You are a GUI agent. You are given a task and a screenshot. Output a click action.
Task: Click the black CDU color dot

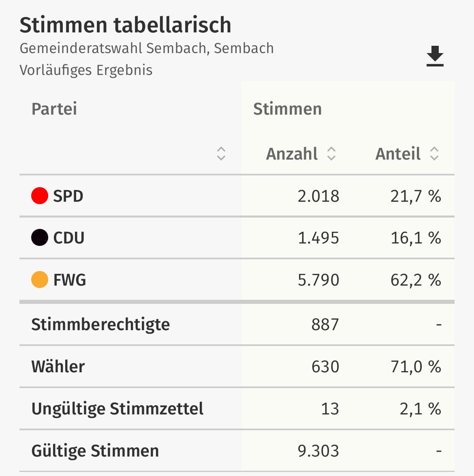[x=40, y=238]
